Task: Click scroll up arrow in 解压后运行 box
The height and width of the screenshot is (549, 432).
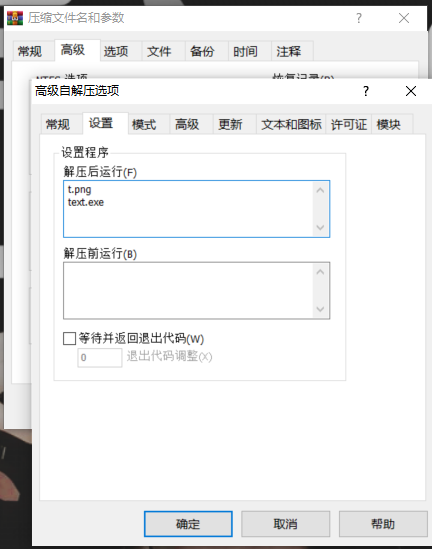Action: 320,190
